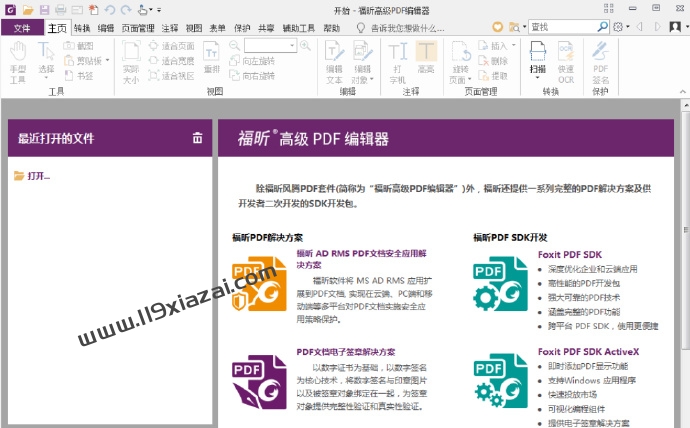Open the customize quick access toolbar arrow
This screenshot has width=690, height=428.
(x=159, y=10)
